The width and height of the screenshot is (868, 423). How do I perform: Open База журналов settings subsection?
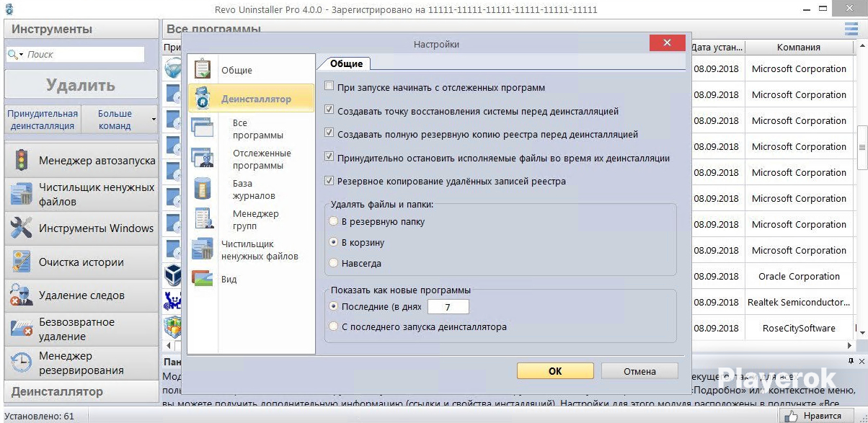click(254, 190)
